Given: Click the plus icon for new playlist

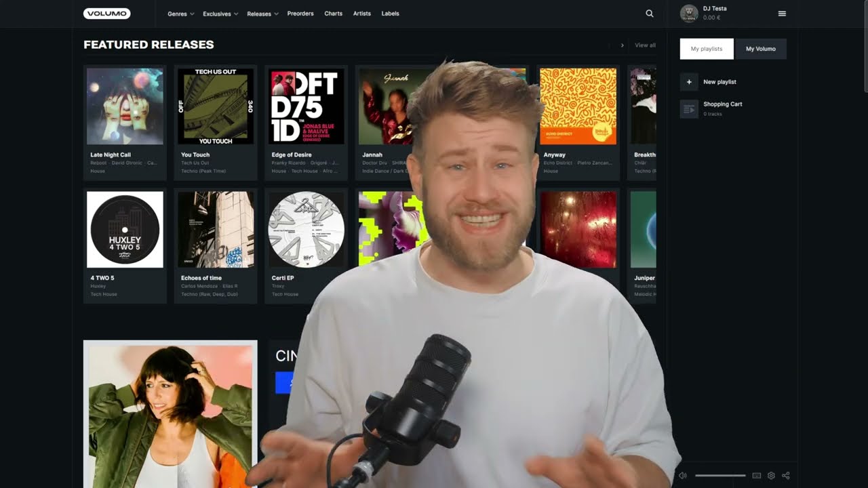Looking at the screenshot, I should click(689, 82).
